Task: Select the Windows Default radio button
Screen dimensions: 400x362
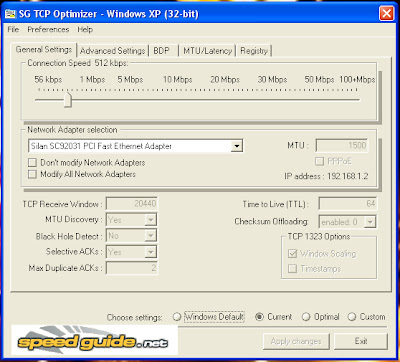Action: (x=177, y=317)
